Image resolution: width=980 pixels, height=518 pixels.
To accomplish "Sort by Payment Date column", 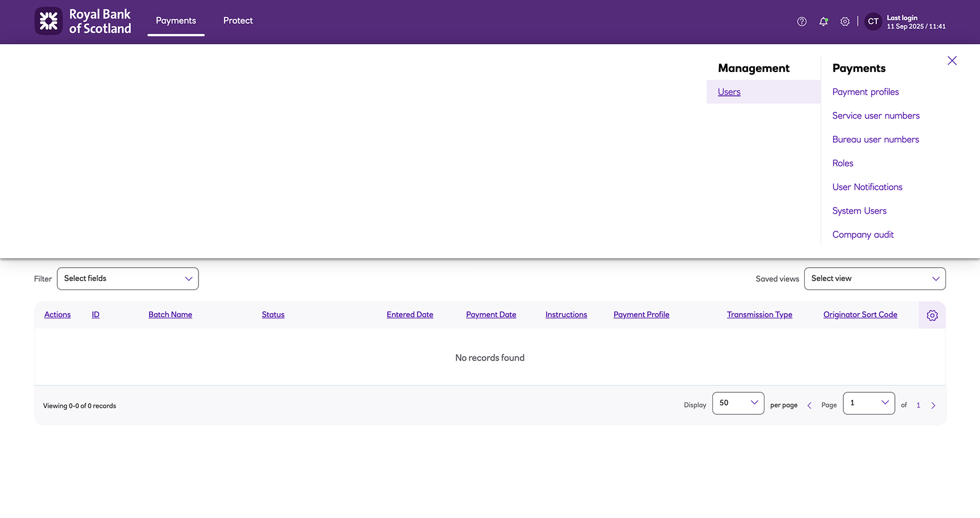I will [491, 315].
